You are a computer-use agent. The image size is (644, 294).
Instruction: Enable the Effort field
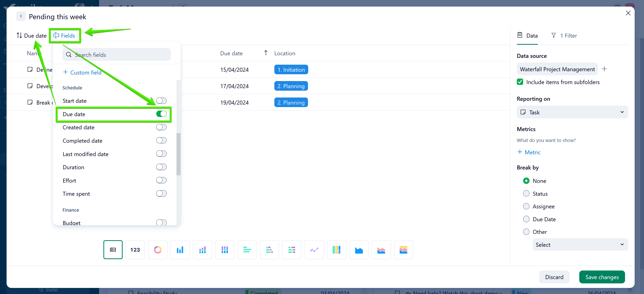(x=161, y=180)
